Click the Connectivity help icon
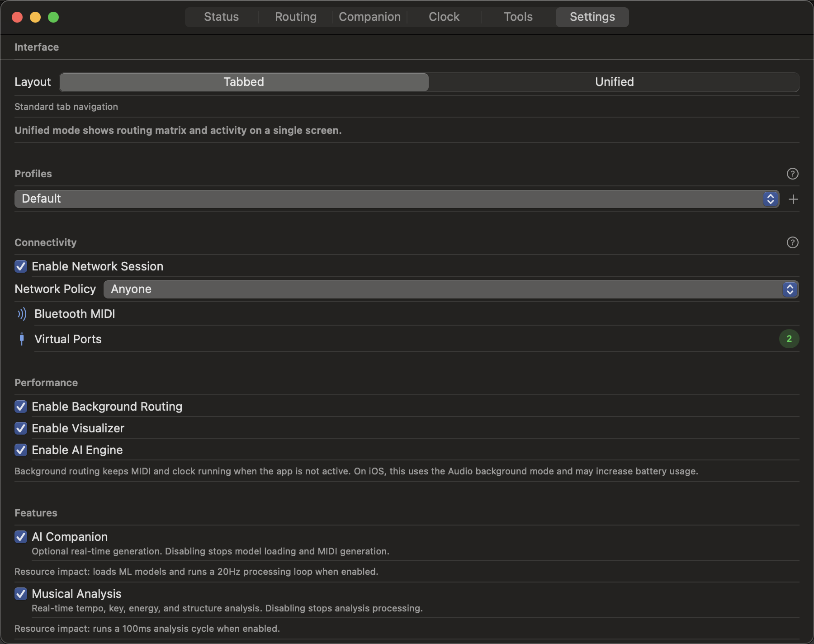814x644 pixels. click(x=792, y=243)
